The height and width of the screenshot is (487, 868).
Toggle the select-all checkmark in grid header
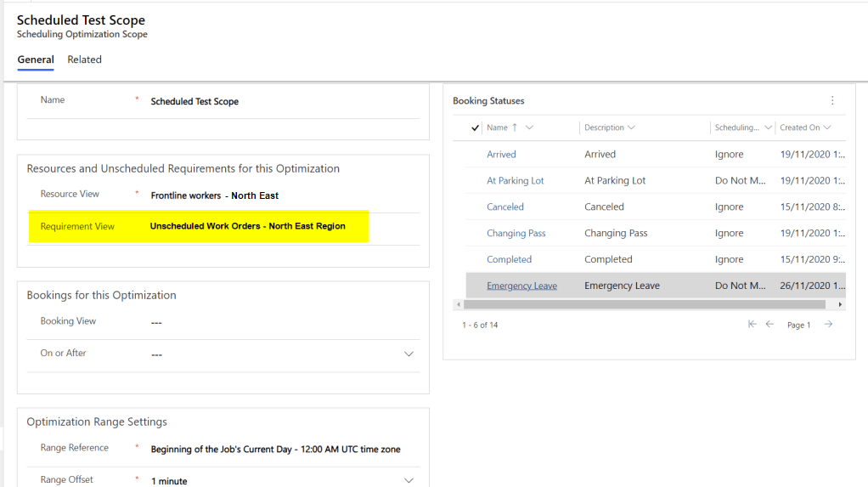(x=475, y=127)
